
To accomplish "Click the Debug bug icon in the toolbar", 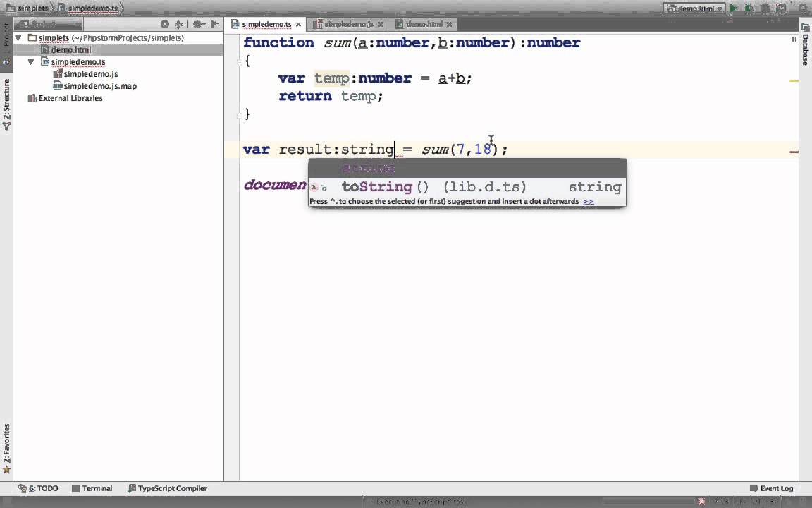I will click(749, 8).
